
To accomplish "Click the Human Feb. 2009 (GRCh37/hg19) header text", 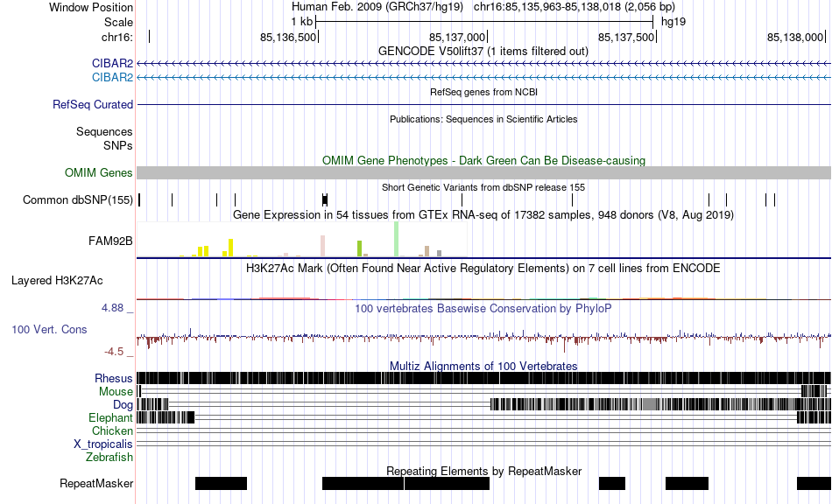I will pyautogui.click(x=377, y=7).
